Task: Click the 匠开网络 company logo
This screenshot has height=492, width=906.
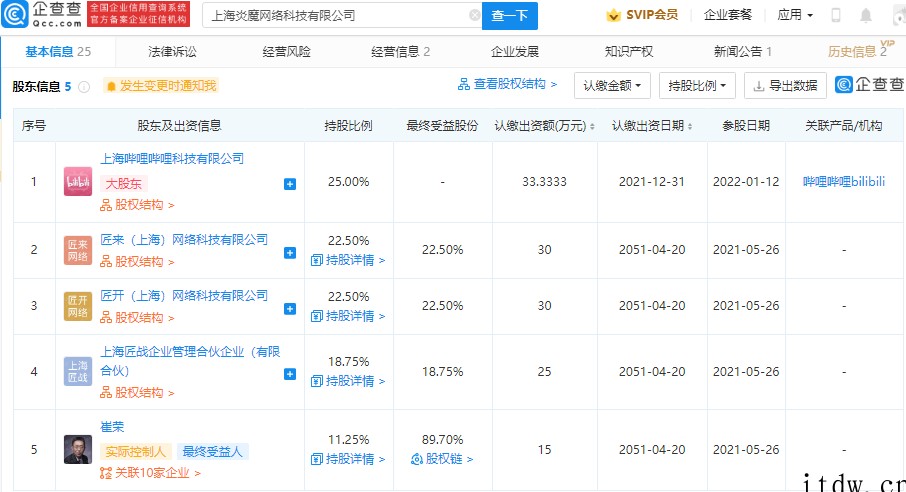Action: tap(77, 306)
